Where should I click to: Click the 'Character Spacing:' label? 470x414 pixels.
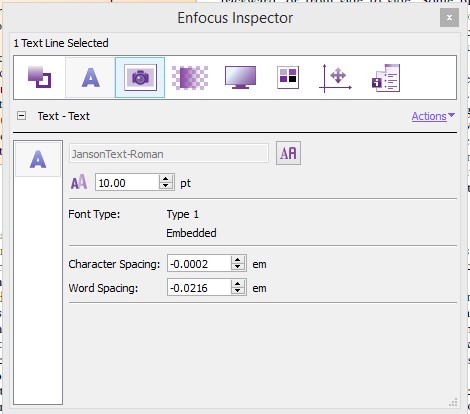(114, 264)
